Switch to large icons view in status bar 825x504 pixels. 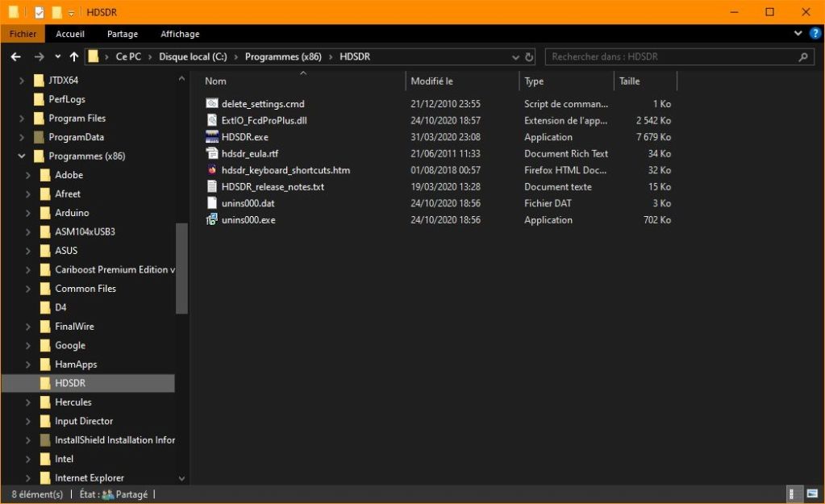point(810,494)
